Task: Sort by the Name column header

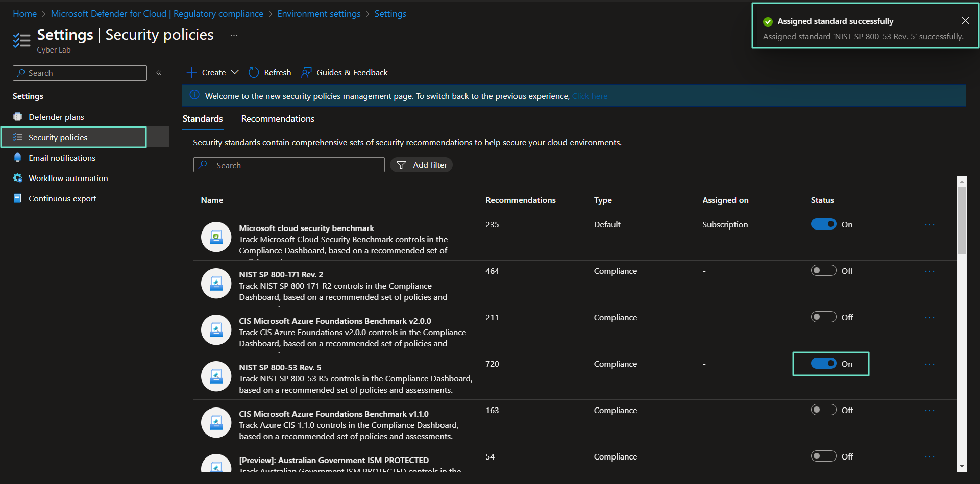Action: pos(212,200)
